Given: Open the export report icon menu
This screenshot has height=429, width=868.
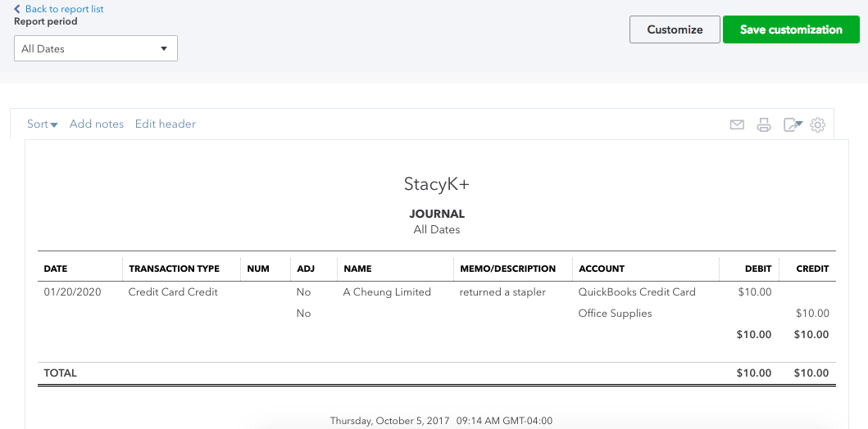Looking at the screenshot, I should click(792, 124).
